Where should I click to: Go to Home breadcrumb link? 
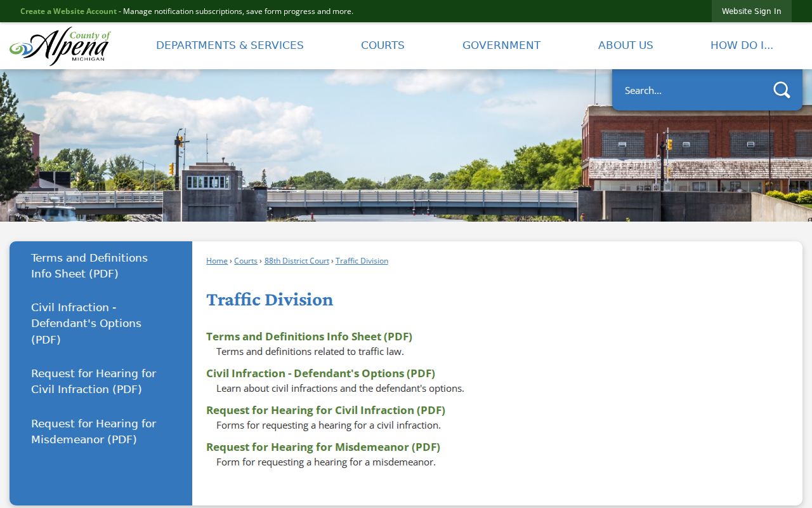coord(217,261)
